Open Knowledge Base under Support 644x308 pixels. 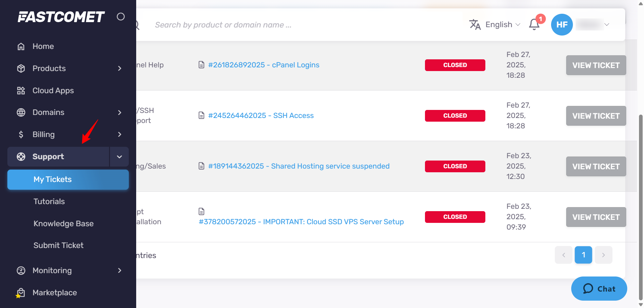(63, 224)
